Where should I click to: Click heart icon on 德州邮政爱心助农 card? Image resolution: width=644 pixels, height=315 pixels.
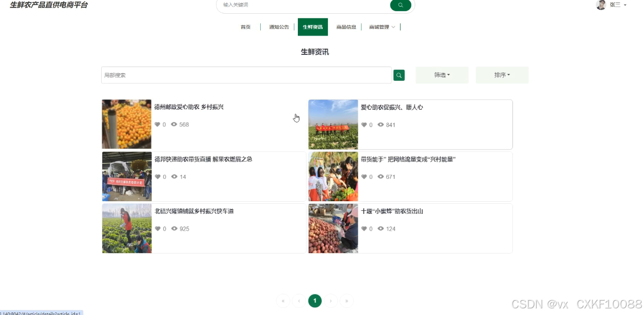pyautogui.click(x=158, y=124)
